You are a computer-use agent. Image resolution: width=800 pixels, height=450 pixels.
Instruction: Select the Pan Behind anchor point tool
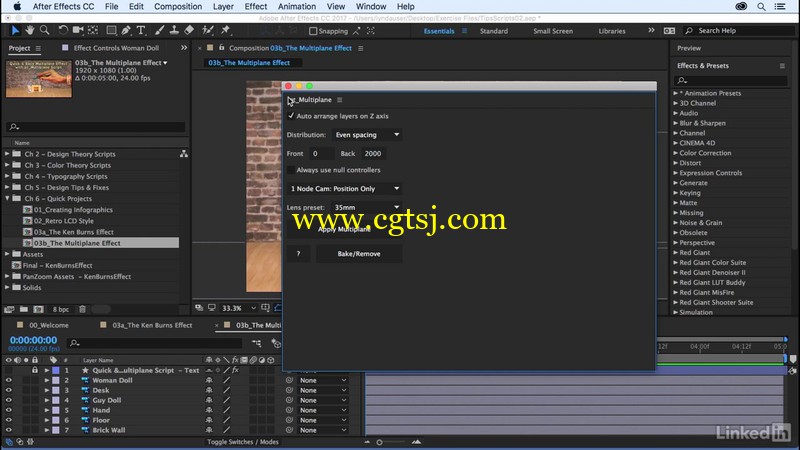click(x=93, y=31)
